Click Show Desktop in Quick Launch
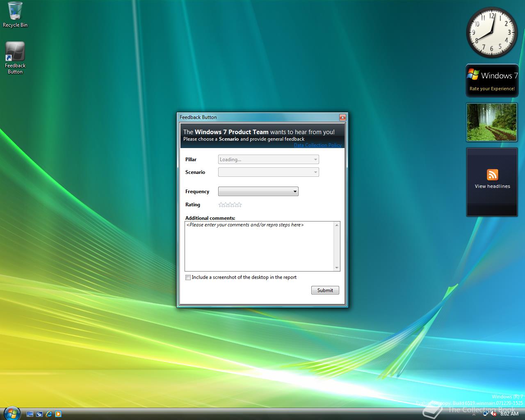 coord(30,414)
